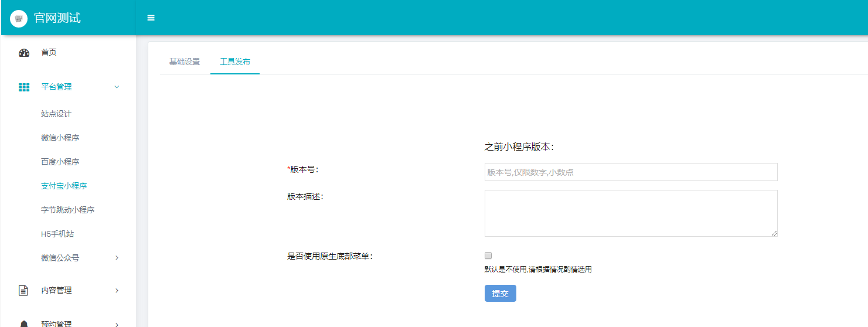Screen dimensions: 868x327
Task: Expand the 预约管理 menu arrow
Action: [x=117, y=324]
